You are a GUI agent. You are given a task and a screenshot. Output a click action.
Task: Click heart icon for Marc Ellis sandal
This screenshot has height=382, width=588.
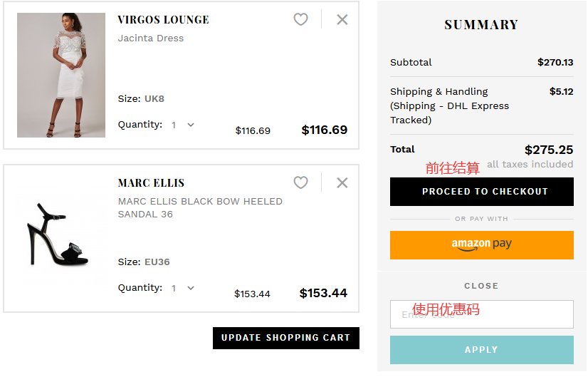coord(301,183)
